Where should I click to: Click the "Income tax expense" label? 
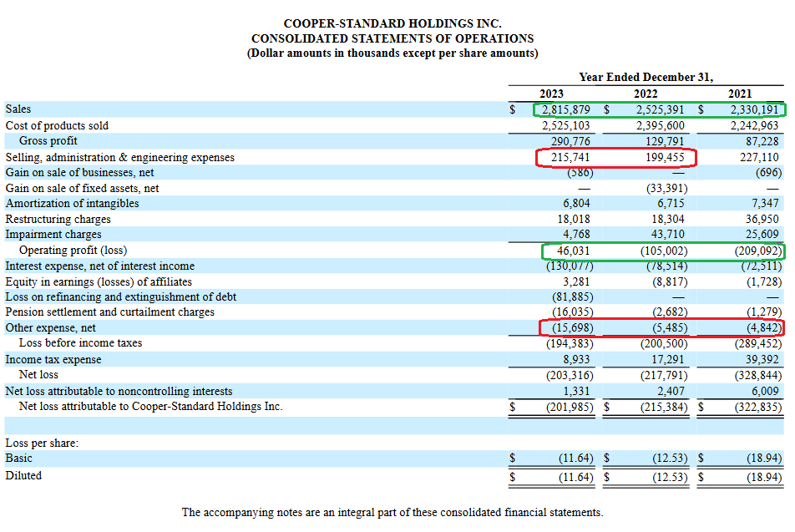[x=53, y=360]
